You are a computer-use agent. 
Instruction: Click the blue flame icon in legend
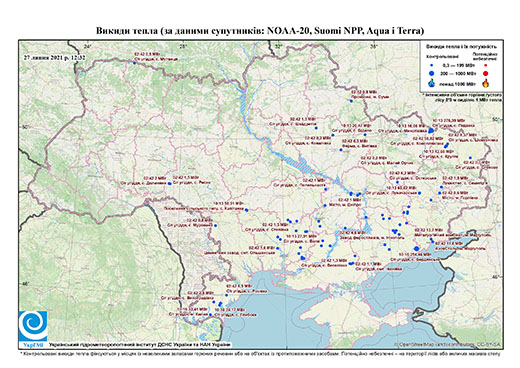click(x=432, y=83)
